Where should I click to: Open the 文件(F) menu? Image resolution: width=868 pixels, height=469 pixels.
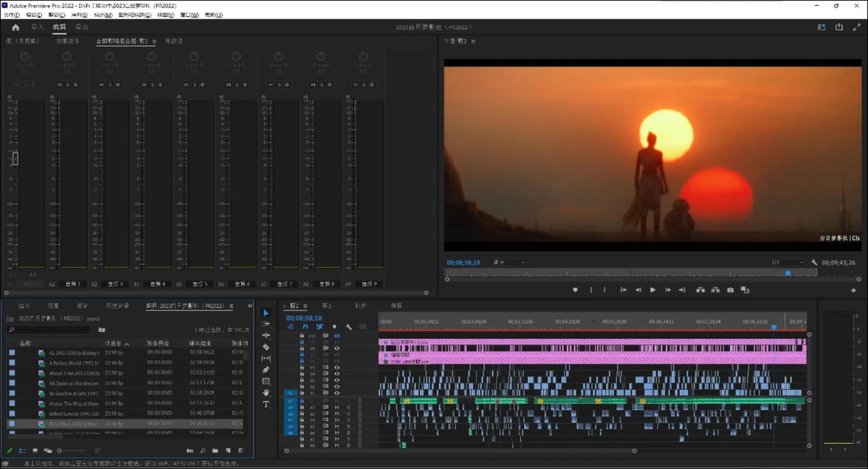tap(12, 15)
